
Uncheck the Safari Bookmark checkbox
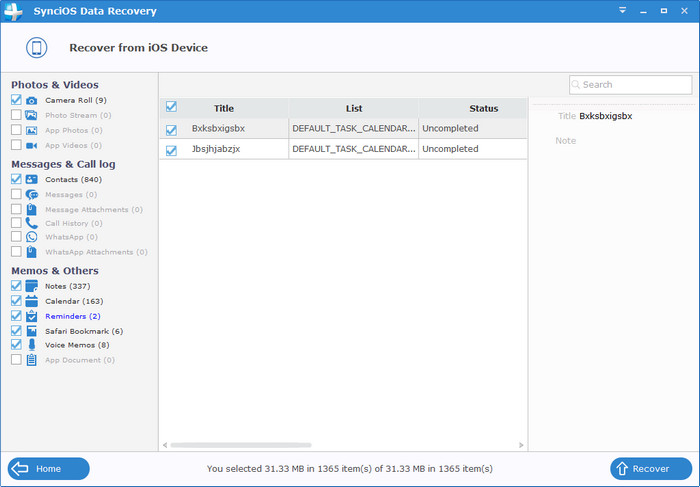pos(16,331)
